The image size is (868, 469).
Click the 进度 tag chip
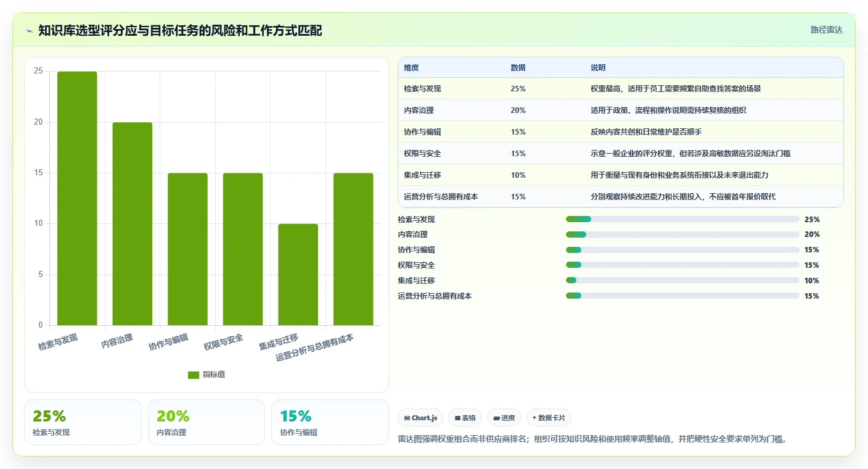pos(504,418)
